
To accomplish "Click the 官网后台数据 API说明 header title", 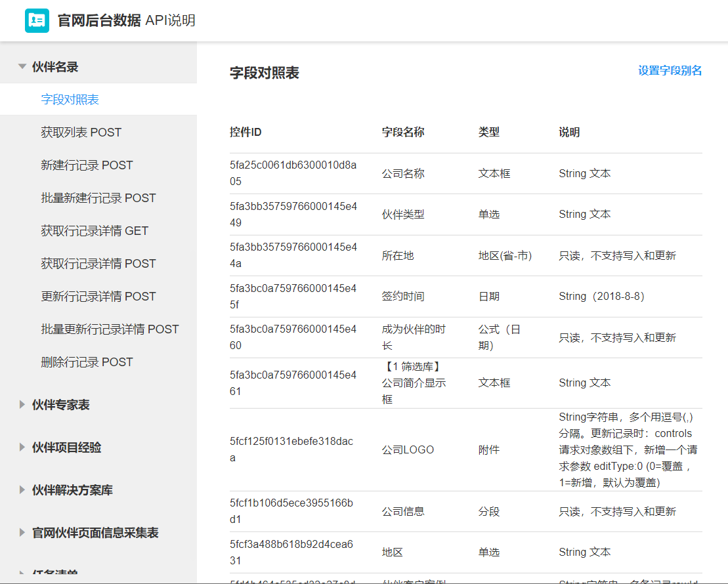I will coord(127,20).
